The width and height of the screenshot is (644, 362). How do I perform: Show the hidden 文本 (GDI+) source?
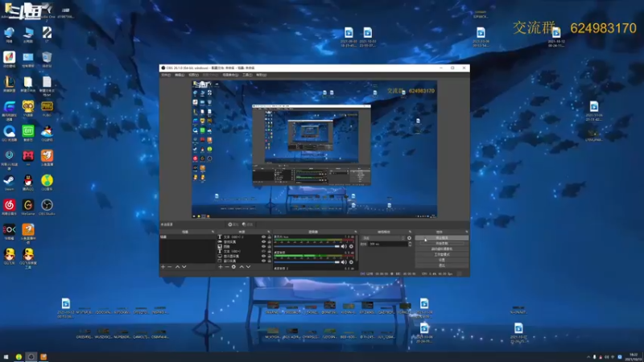[x=264, y=251]
